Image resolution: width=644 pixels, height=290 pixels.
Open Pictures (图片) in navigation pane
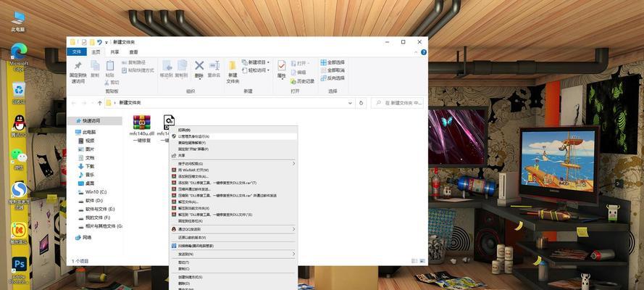86,149
